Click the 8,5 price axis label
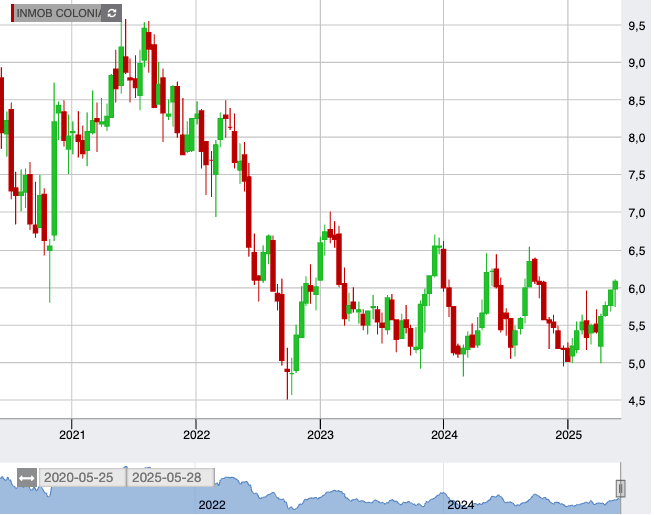The image size is (654, 515). [636, 101]
